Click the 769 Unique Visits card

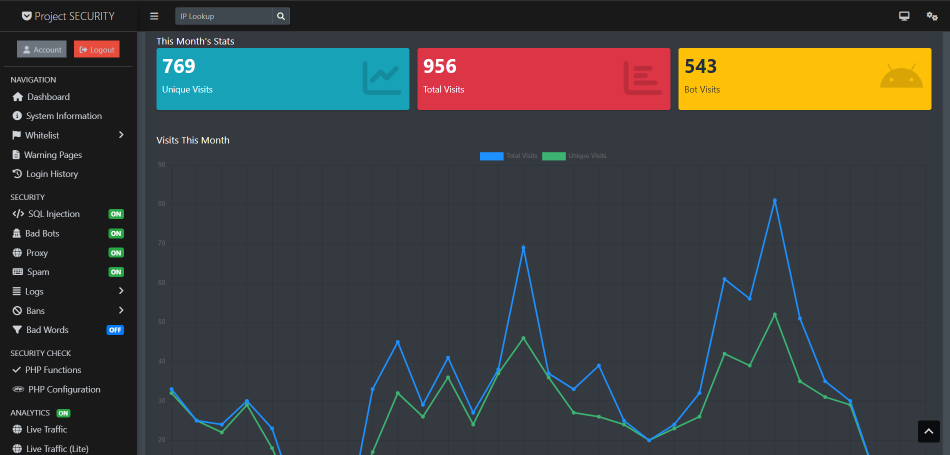coord(283,79)
